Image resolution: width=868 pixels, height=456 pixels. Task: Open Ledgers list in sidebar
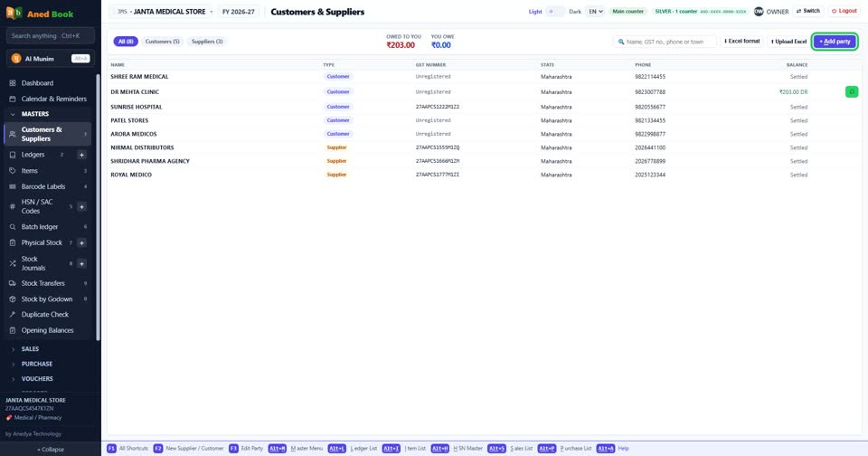pyautogui.click(x=33, y=155)
